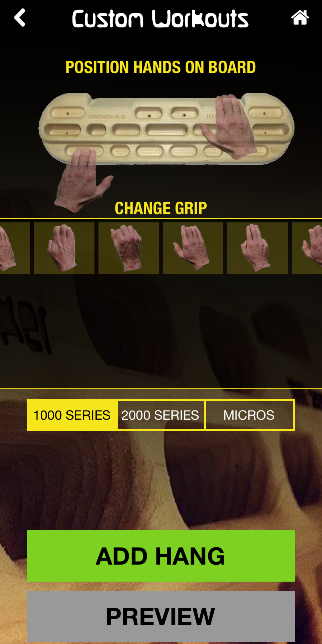Tap the POSITION HANDS ON BOARD heading
Image resolution: width=322 pixels, height=644 pixels.
click(x=161, y=67)
